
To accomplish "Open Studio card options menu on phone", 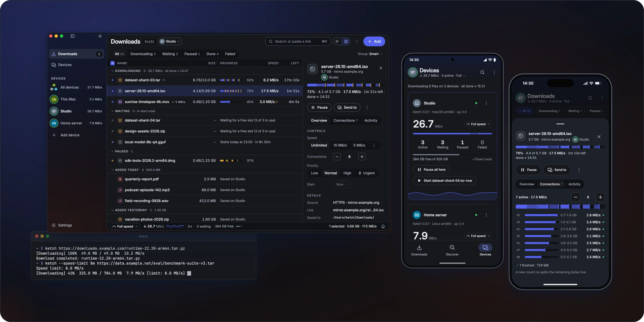I will (x=486, y=103).
